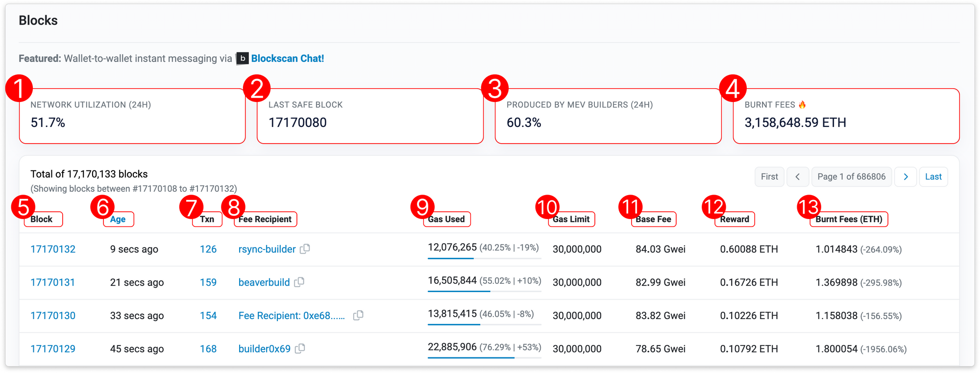980x373 pixels.
Task: View block 17170130
Action: tap(53, 316)
